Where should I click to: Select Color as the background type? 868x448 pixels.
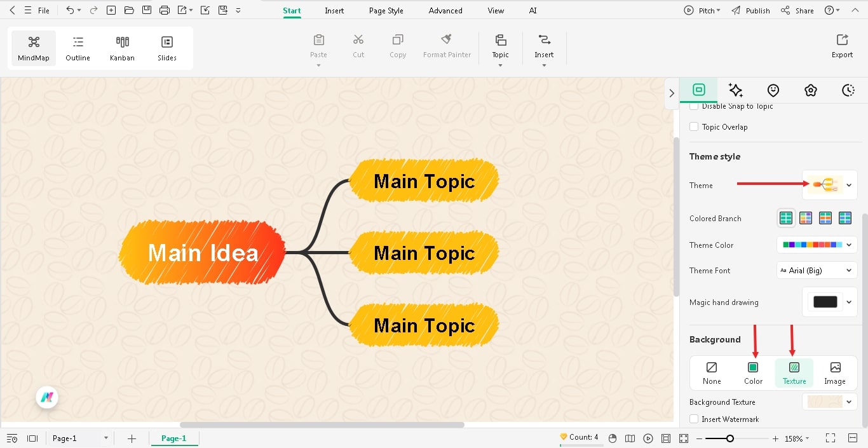pos(753,373)
